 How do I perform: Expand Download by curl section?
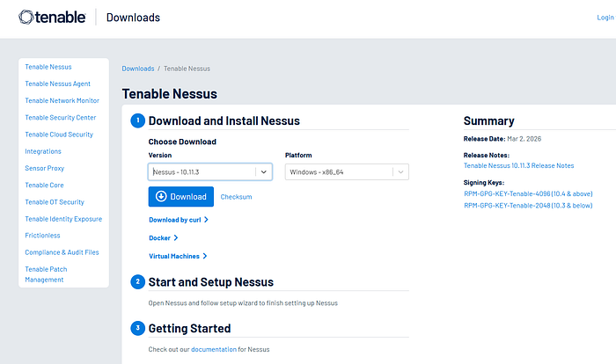pyautogui.click(x=179, y=220)
